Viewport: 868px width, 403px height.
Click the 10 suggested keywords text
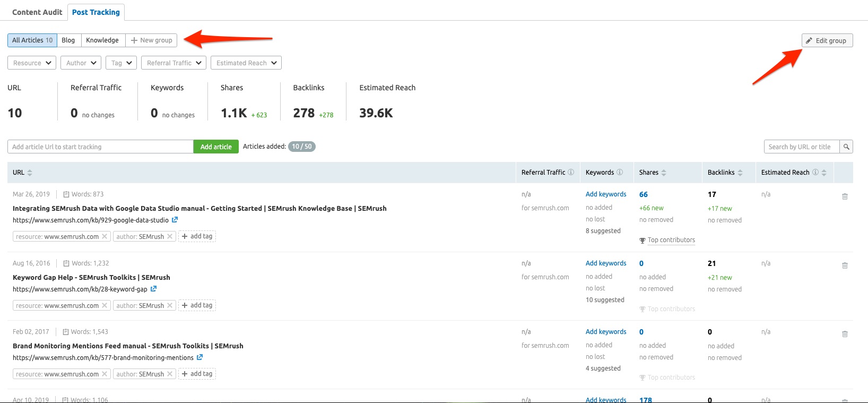(x=605, y=300)
